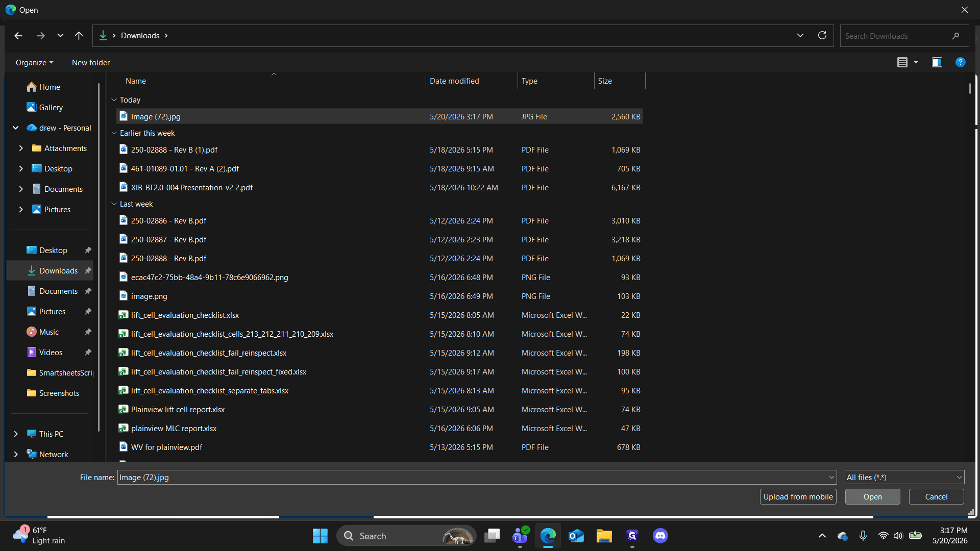Select file image.png
This screenshot has height=551, width=980.
coord(380,296)
